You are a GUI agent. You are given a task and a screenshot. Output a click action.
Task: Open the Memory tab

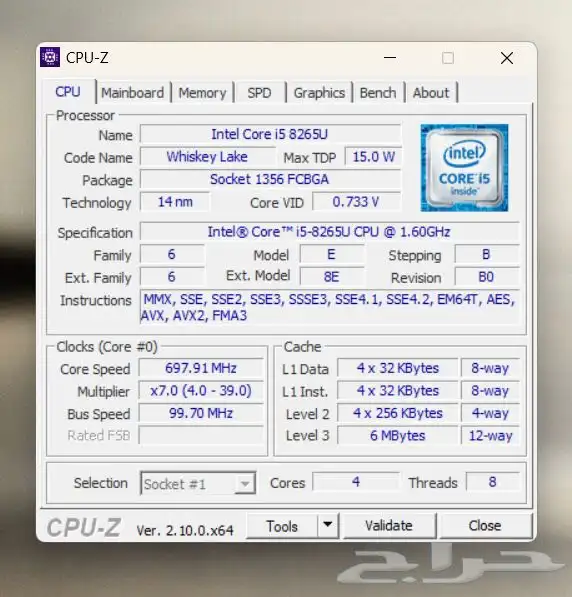(202, 93)
